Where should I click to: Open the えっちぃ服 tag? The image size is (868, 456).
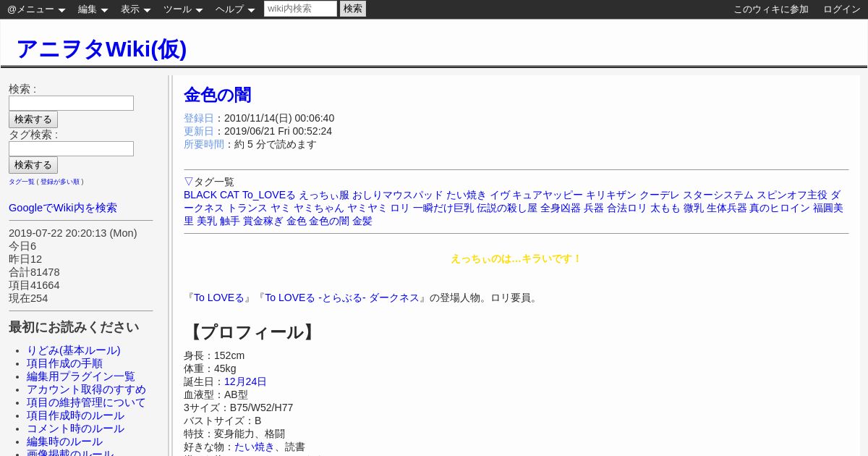coord(324,195)
